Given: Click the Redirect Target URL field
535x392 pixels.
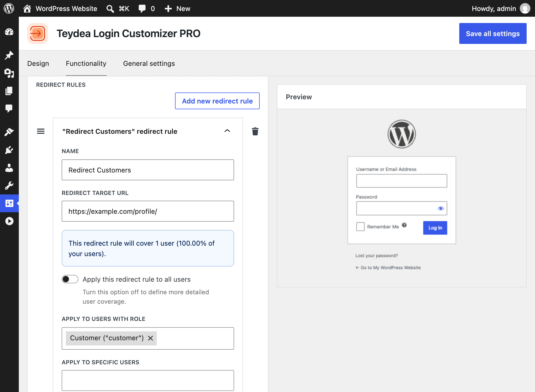Looking at the screenshot, I should click(x=148, y=211).
